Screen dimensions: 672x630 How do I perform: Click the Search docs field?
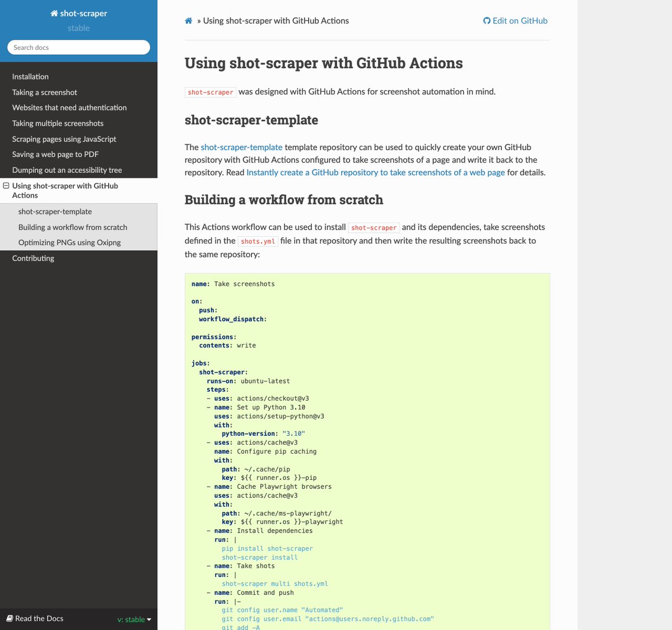[78, 48]
